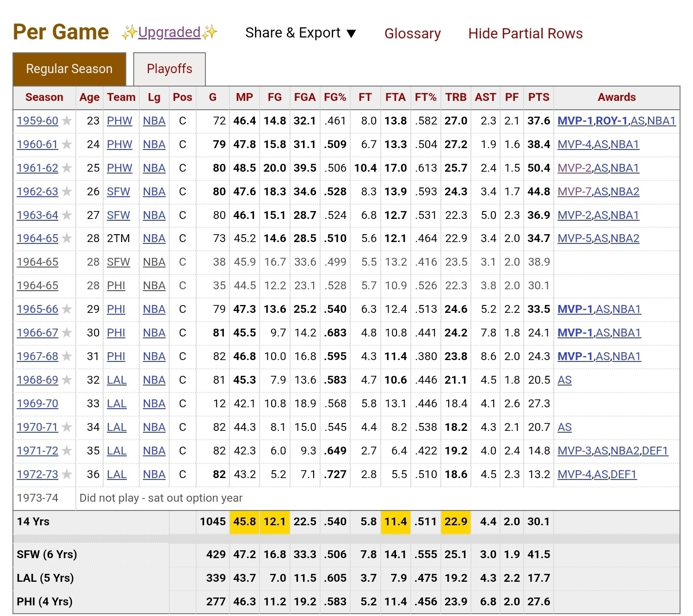The height and width of the screenshot is (616, 693).
Task: Click the .727 field goal percentage value
Action: 335,474
